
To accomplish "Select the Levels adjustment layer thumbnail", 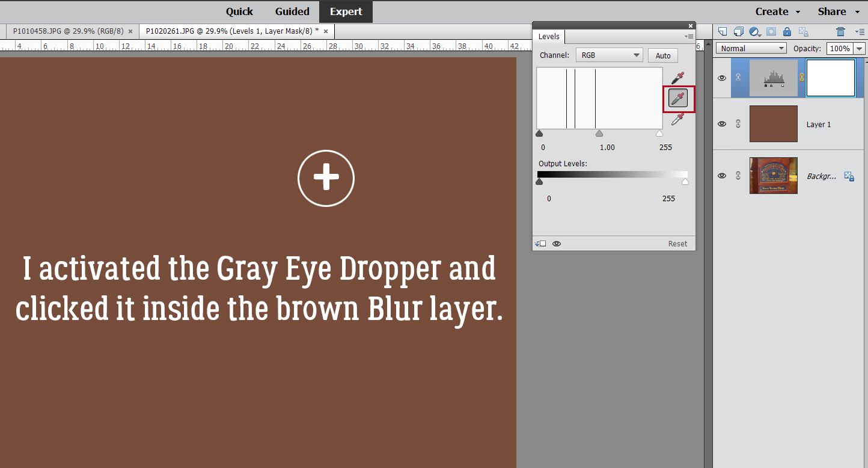I will tap(774, 78).
